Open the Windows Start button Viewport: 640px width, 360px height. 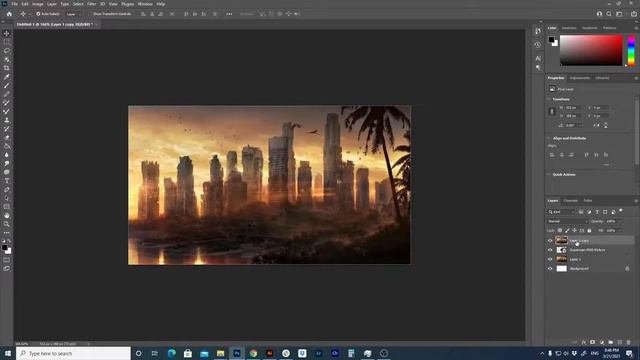click(7, 353)
